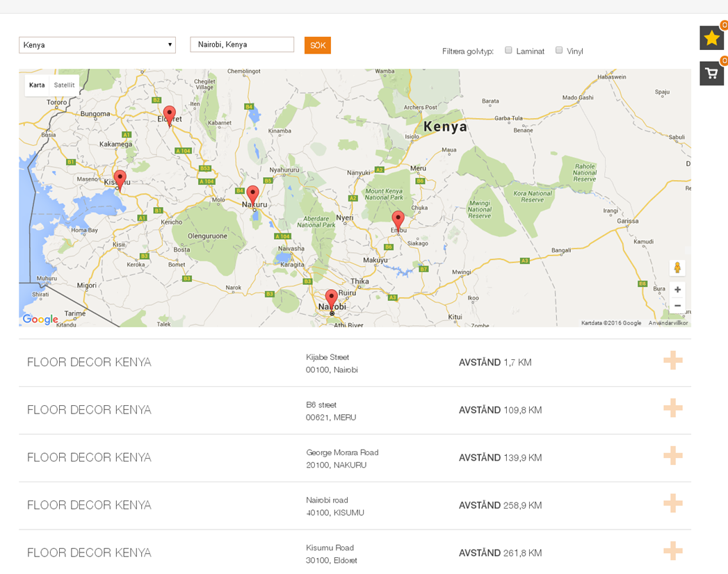Expand the B6 street MERU entry
This screenshot has width=728, height=574.
coord(673,409)
